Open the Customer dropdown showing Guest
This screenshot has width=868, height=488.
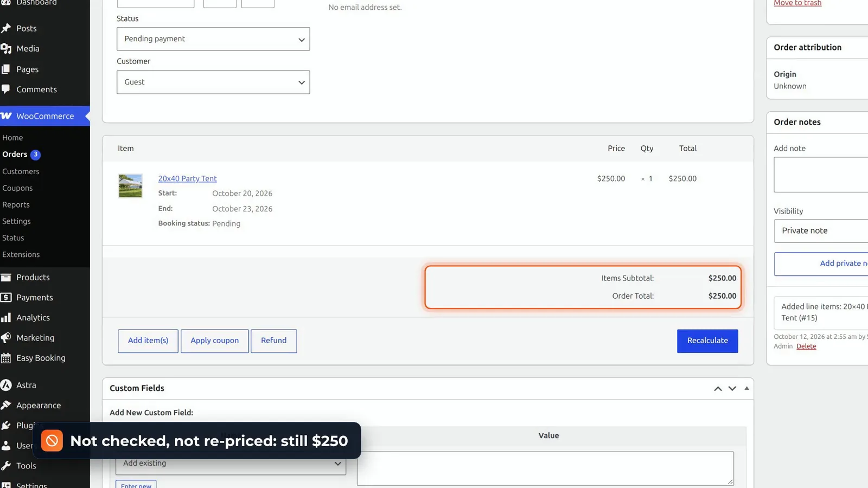click(213, 82)
